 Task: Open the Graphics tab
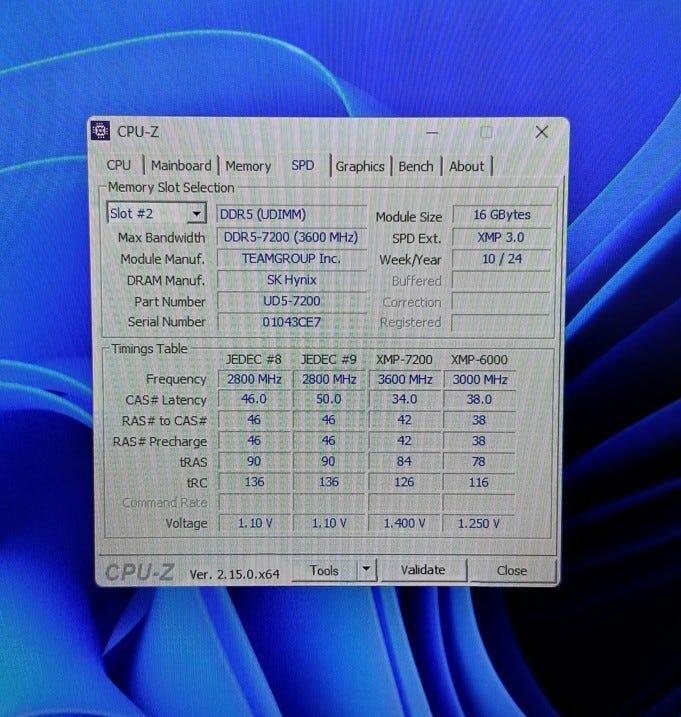360,166
